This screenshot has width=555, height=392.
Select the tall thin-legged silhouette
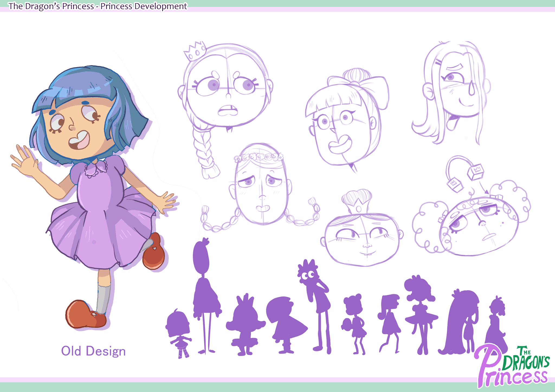point(205,295)
